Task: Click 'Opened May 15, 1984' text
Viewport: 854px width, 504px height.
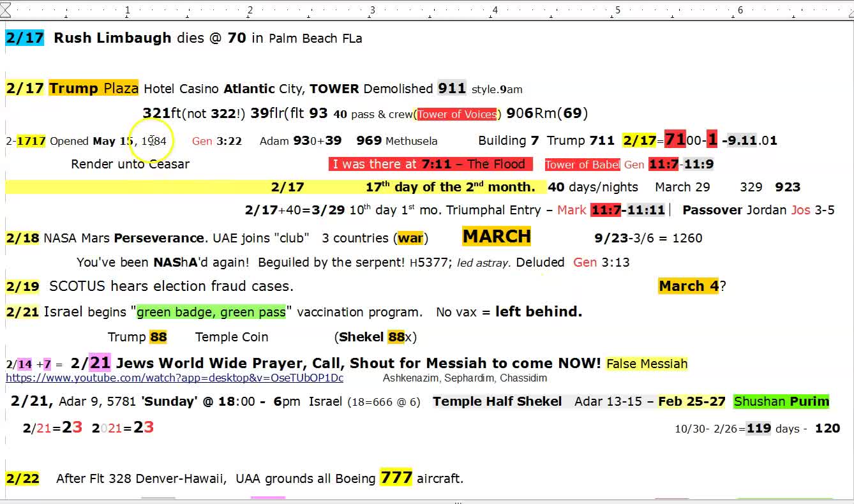Action: pyautogui.click(x=108, y=141)
